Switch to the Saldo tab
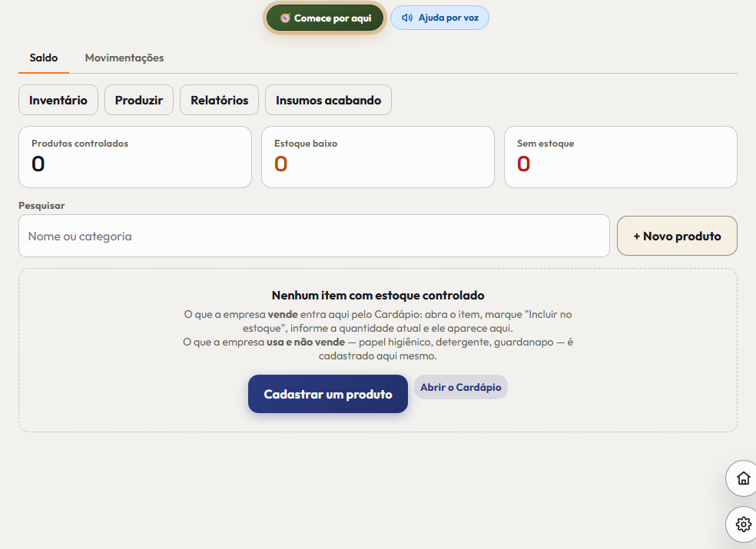This screenshot has width=756, height=549. (43, 58)
